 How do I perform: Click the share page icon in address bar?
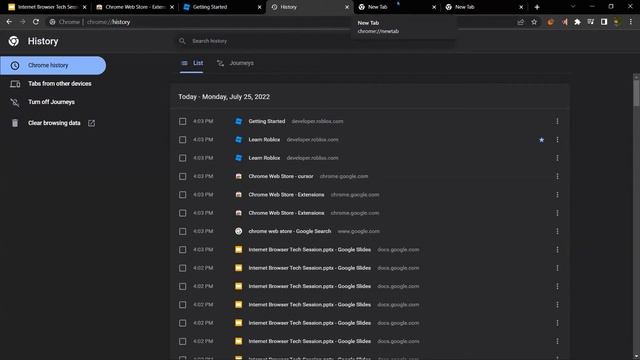click(520, 22)
